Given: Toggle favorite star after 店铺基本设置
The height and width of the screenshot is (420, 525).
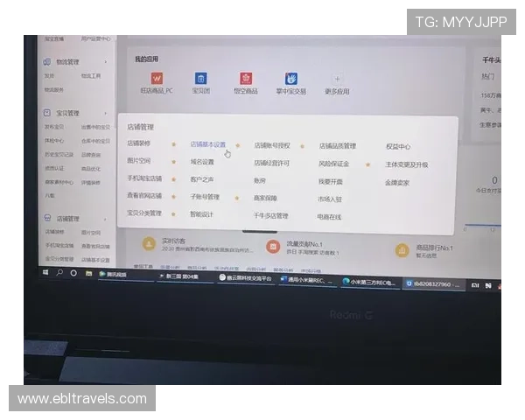Looking at the screenshot, I should [238, 146].
